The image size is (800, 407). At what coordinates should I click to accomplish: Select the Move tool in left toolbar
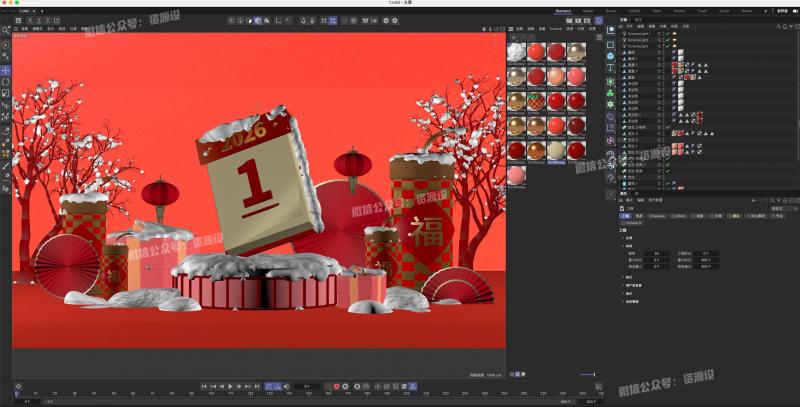coord(6,71)
